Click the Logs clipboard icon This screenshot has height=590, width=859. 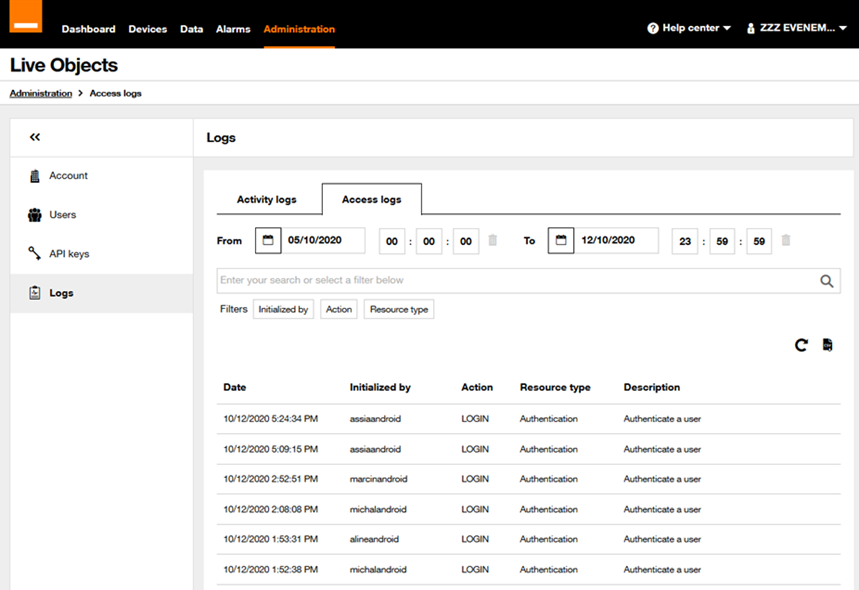[35, 293]
